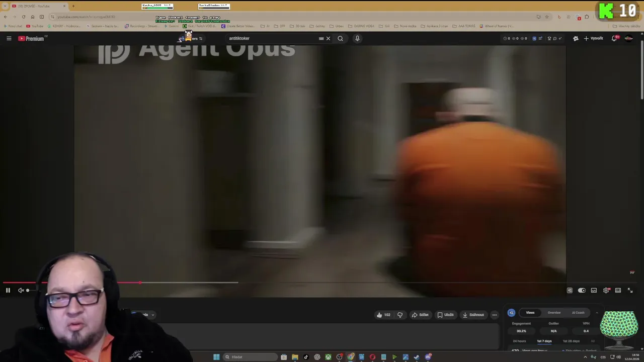Viewport: 644px width, 362px height.
Task: Open account avatar menu
Action: [629, 38]
